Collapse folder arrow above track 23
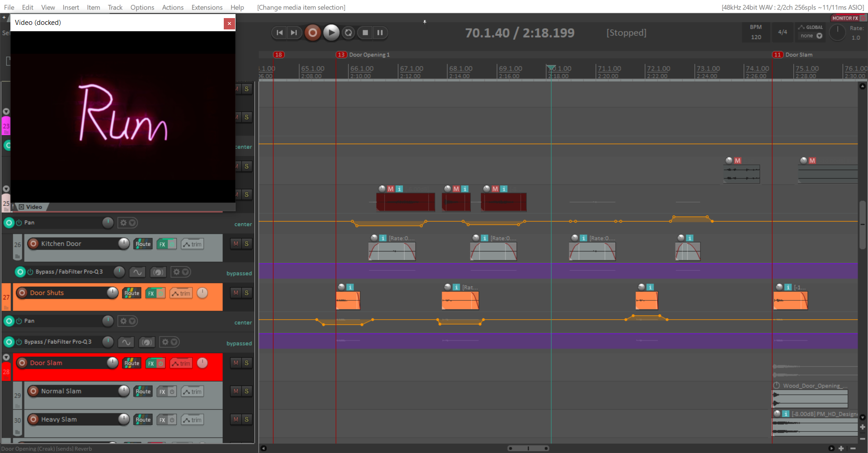 6,111
